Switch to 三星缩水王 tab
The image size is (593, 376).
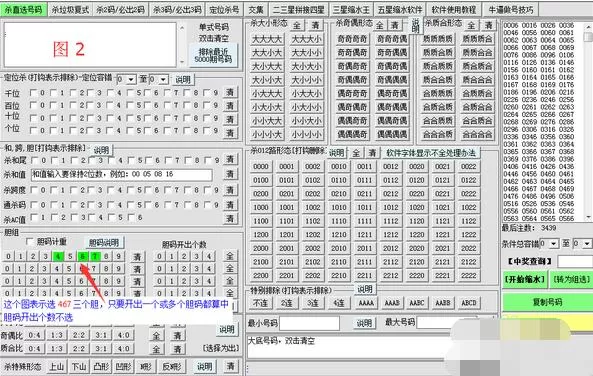pos(351,9)
